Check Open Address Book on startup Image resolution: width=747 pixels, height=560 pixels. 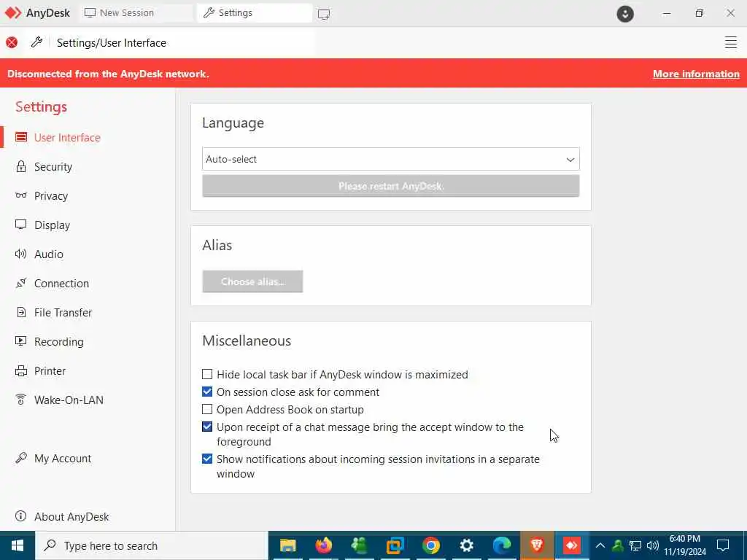(207, 410)
